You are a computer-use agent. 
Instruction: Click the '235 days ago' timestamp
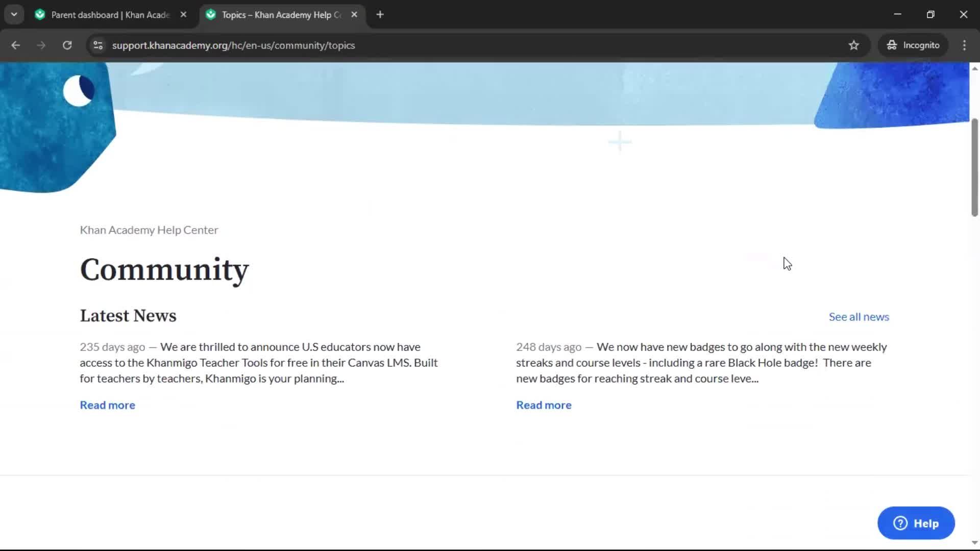pyautogui.click(x=112, y=347)
